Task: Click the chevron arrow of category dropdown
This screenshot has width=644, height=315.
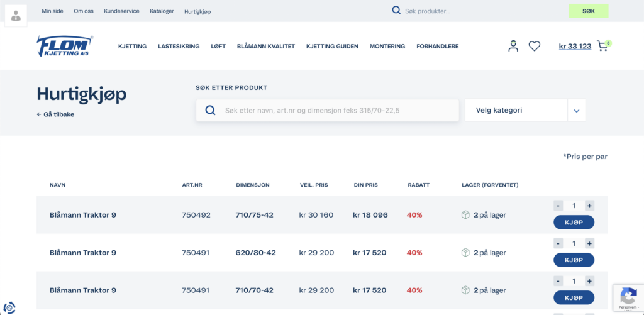Action: click(x=577, y=111)
